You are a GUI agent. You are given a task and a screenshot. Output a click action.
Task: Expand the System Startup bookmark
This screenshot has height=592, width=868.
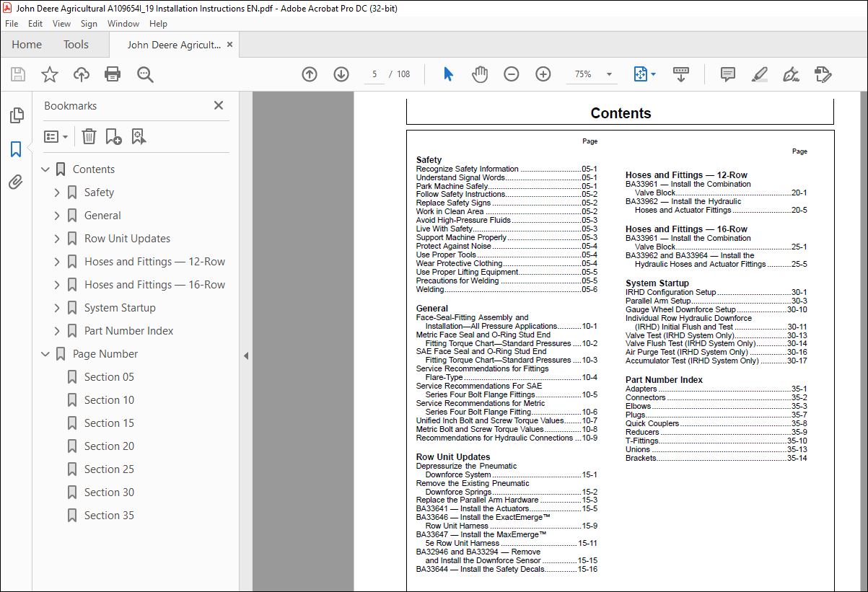tap(57, 308)
